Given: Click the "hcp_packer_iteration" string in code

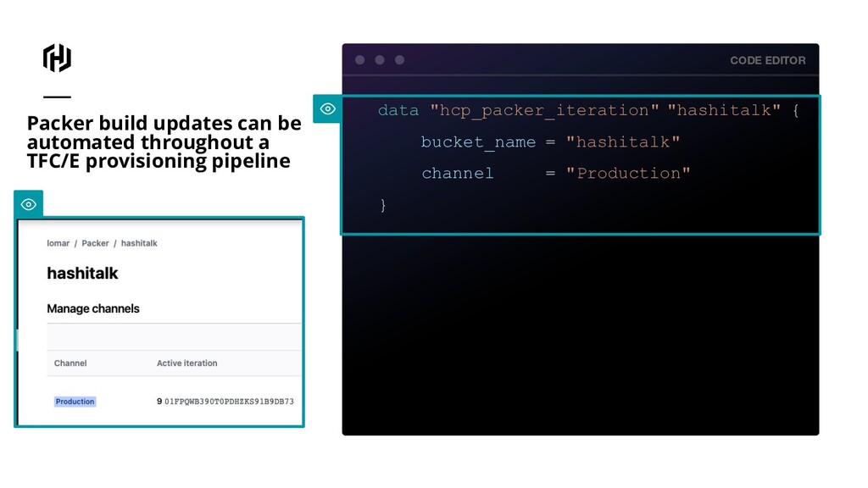Looking at the screenshot, I should click(x=545, y=111).
